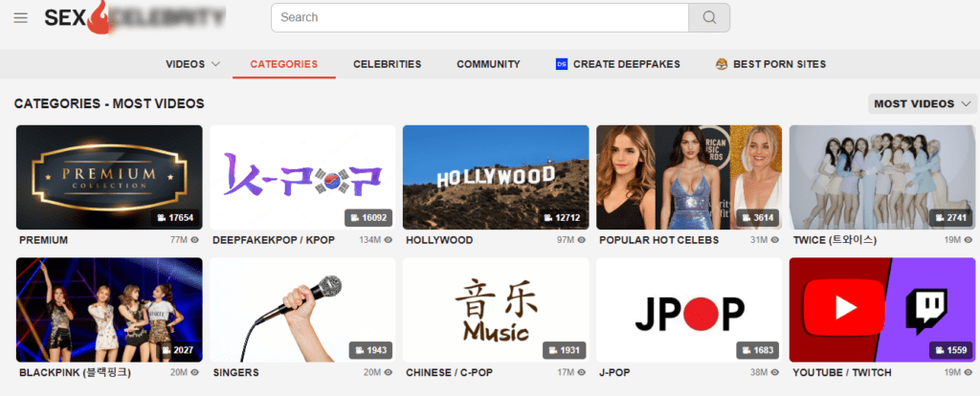Click the CHINESE / C-POP category title
This screenshot has width=980, height=396.
450,373
